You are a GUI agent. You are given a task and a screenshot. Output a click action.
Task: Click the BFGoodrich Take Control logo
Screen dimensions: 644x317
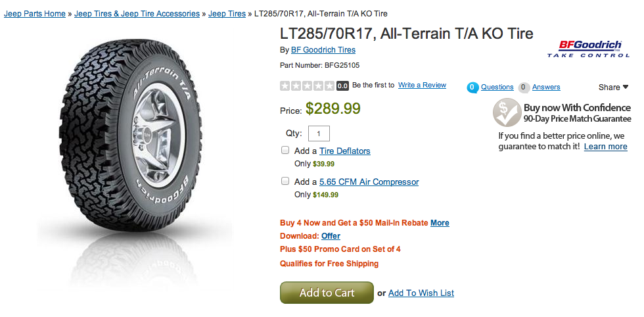pyautogui.click(x=587, y=49)
